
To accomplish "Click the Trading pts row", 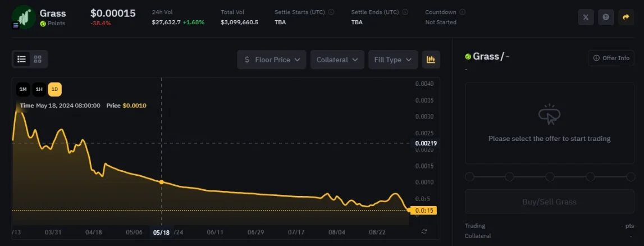I will pos(549,226).
